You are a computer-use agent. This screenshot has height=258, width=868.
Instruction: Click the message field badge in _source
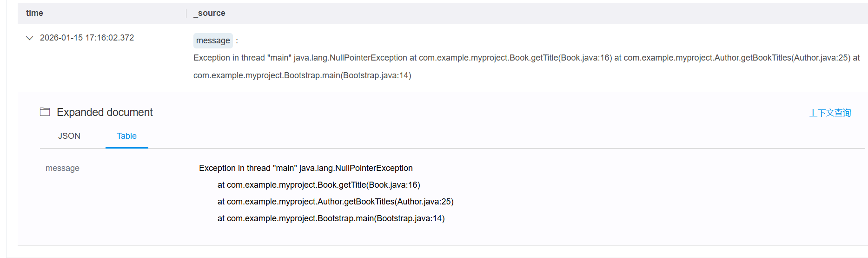213,41
